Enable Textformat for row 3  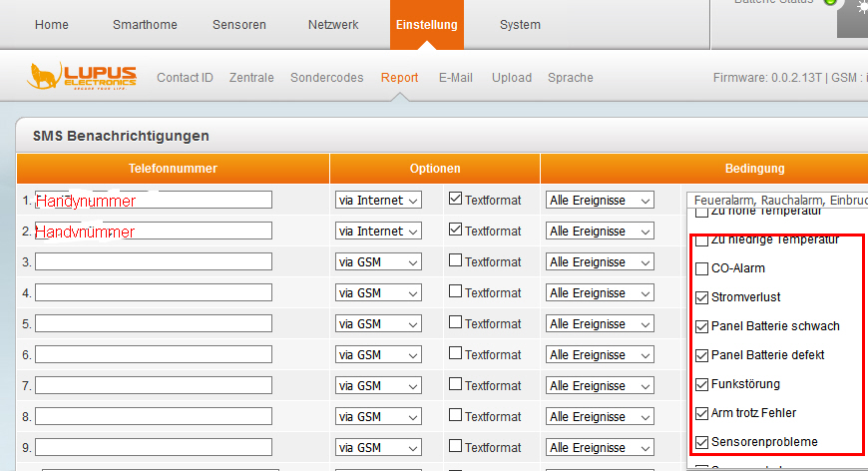click(456, 261)
